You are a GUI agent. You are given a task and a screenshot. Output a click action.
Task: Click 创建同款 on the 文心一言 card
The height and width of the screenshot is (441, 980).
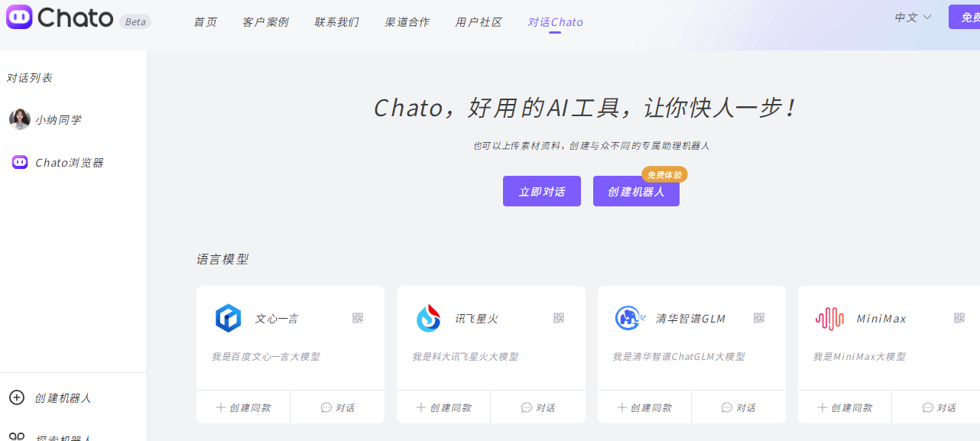coord(242,407)
